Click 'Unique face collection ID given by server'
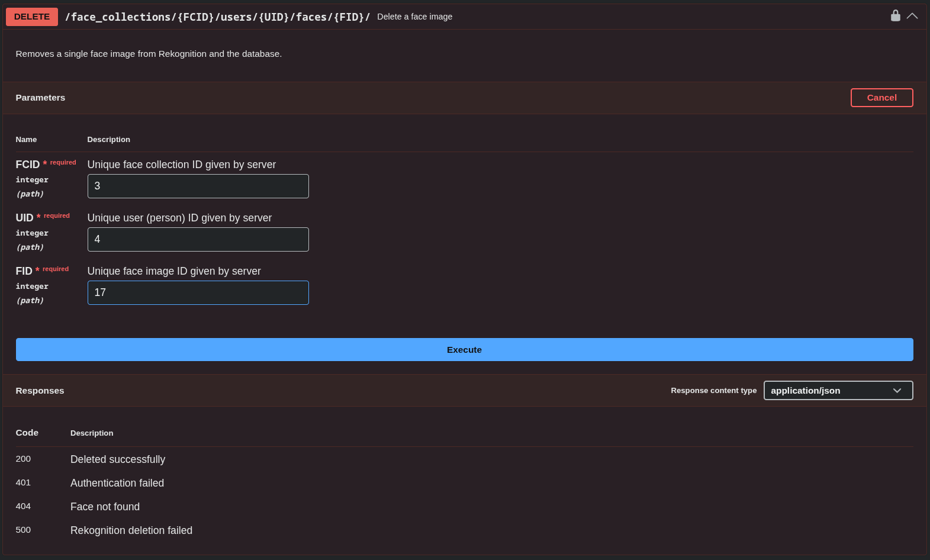The image size is (930, 560). 182,165
